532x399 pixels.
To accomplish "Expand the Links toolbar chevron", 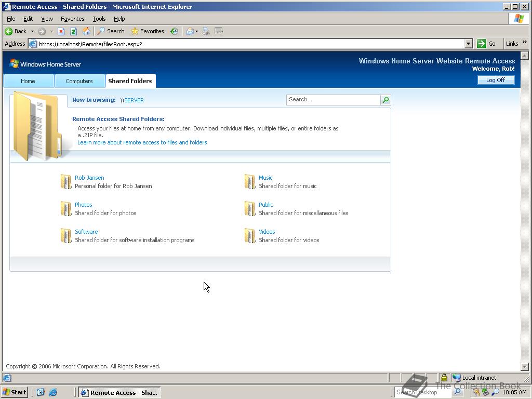I will tap(525, 43).
